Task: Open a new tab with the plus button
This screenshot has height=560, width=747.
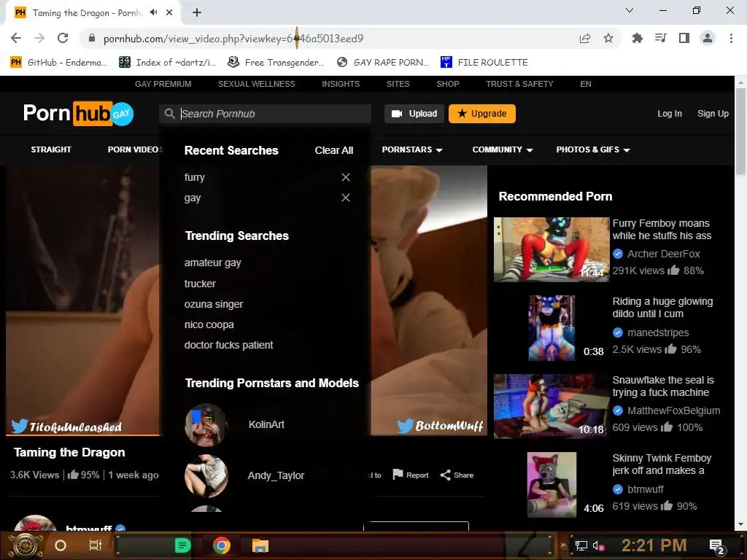Action: point(197,12)
